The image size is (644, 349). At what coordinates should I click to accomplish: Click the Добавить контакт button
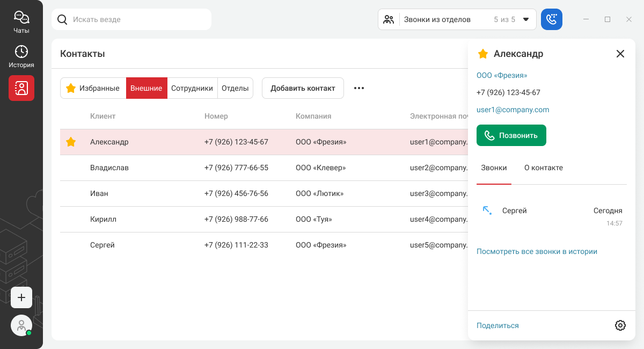(303, 88)
